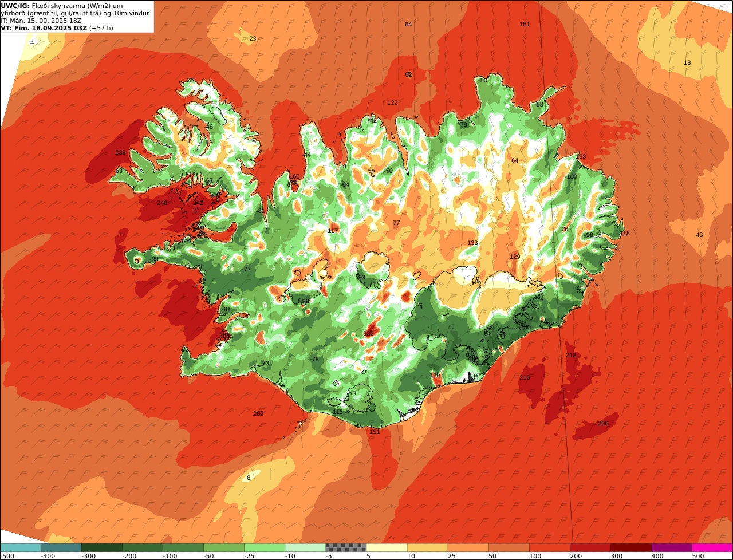Click the darkest green -300 to -200 legend swatch
The height and width of the screenshot is (560, 733).
click(x=102, y=547)
